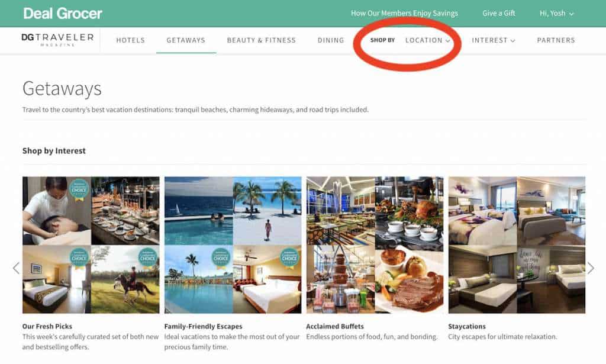Open the DG Traveler Magazine logo link
Screen dimensions: 606x364
57,40
